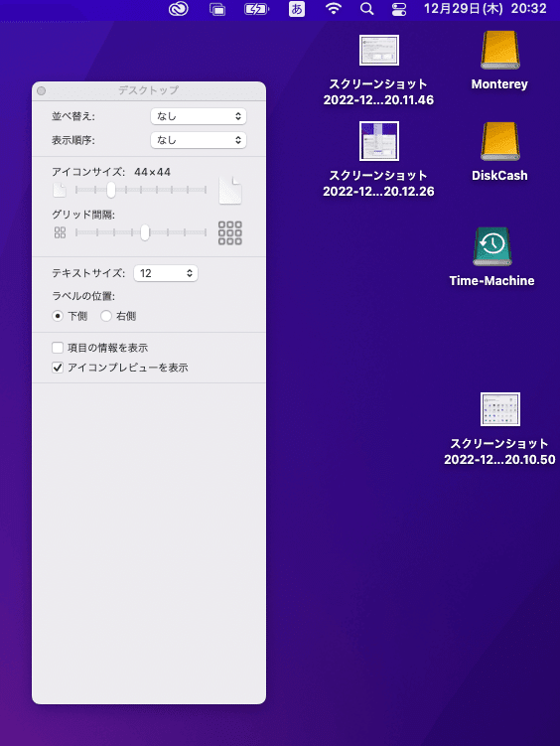Click the tight grid icon
Image resolution: width=560 pixels, height=746 pixels.
coord(60,232)
